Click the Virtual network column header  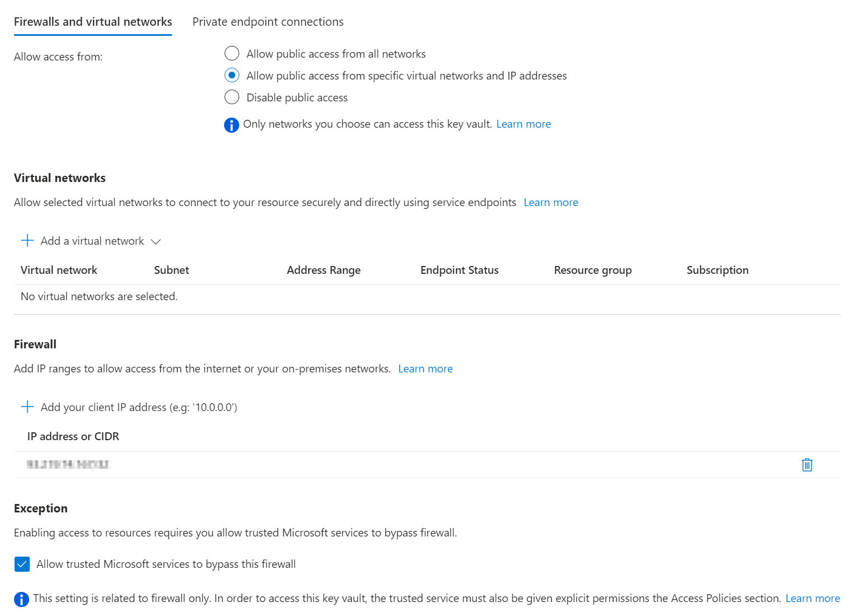59,270
